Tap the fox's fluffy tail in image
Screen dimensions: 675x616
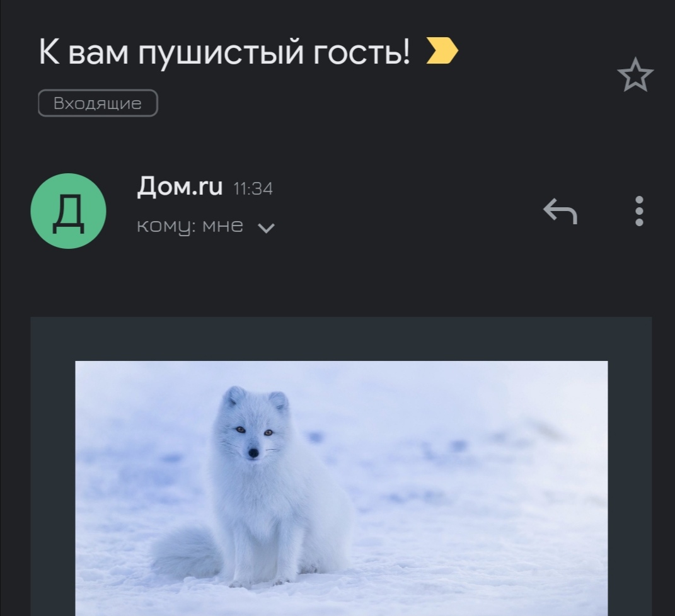point(185,554)
